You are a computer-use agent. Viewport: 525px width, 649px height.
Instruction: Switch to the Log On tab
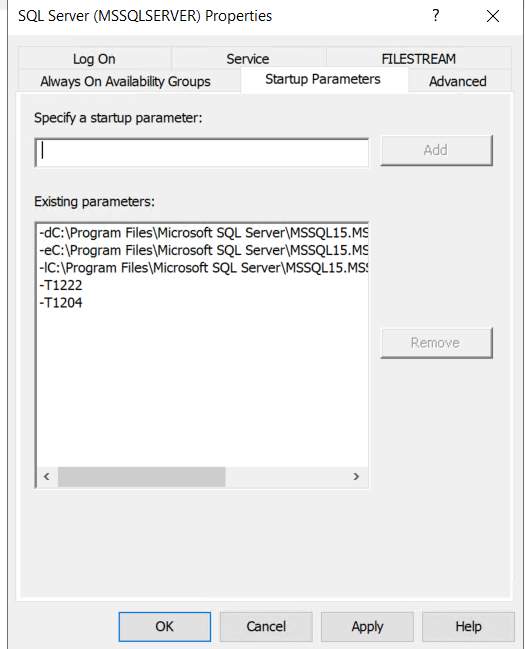click(94, 59)
